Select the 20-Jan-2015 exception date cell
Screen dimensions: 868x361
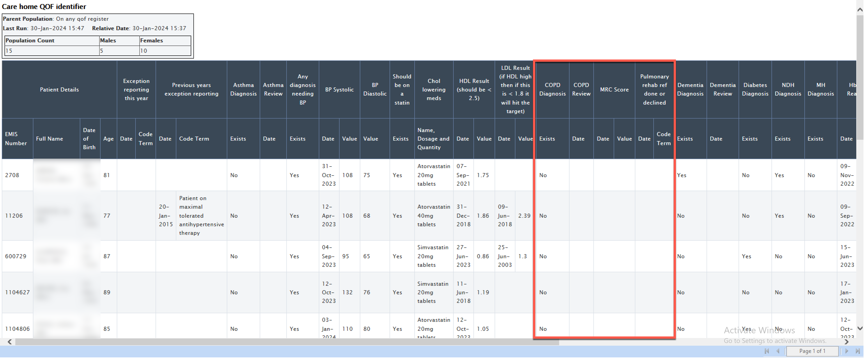coord(166,215)
